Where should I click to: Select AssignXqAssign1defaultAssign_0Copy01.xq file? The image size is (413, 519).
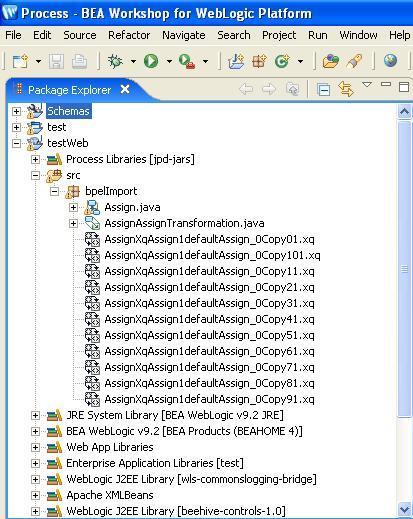(209, 239)
